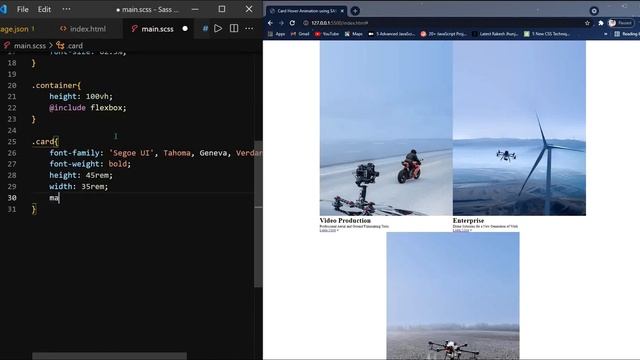
Task: Open the Reading list button
Action: tap(627, 34)
